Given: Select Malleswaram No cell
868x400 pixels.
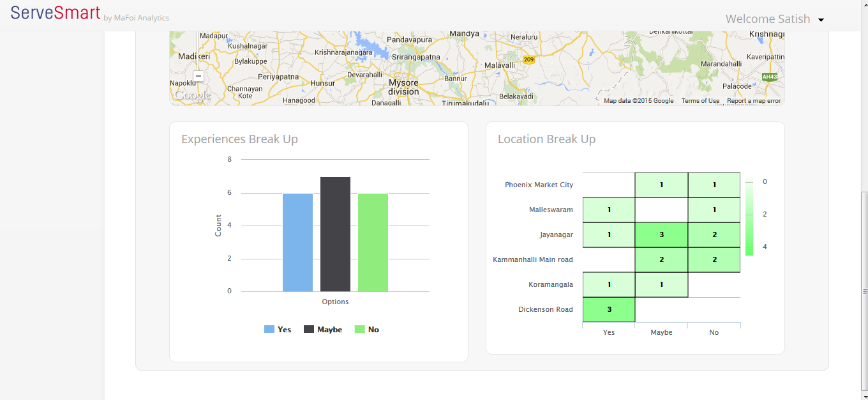Looking at the screenshot, I should tap(714, 210).
